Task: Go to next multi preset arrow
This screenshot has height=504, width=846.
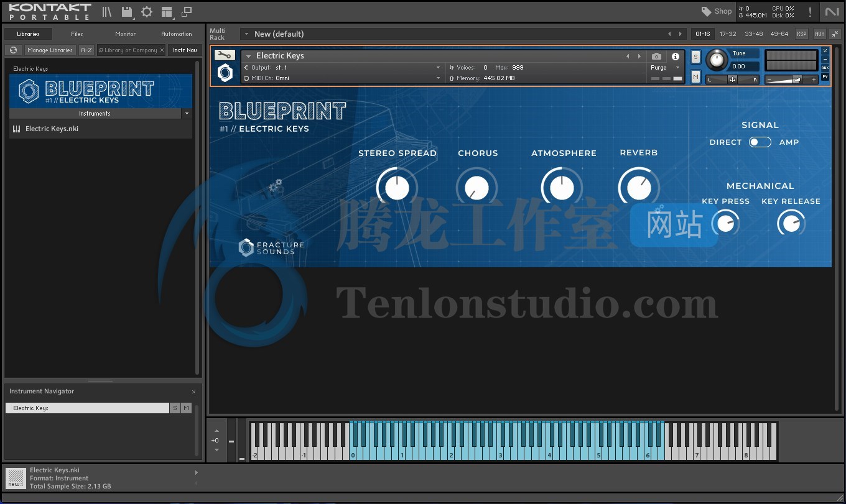Action: (x=681, y=34)
